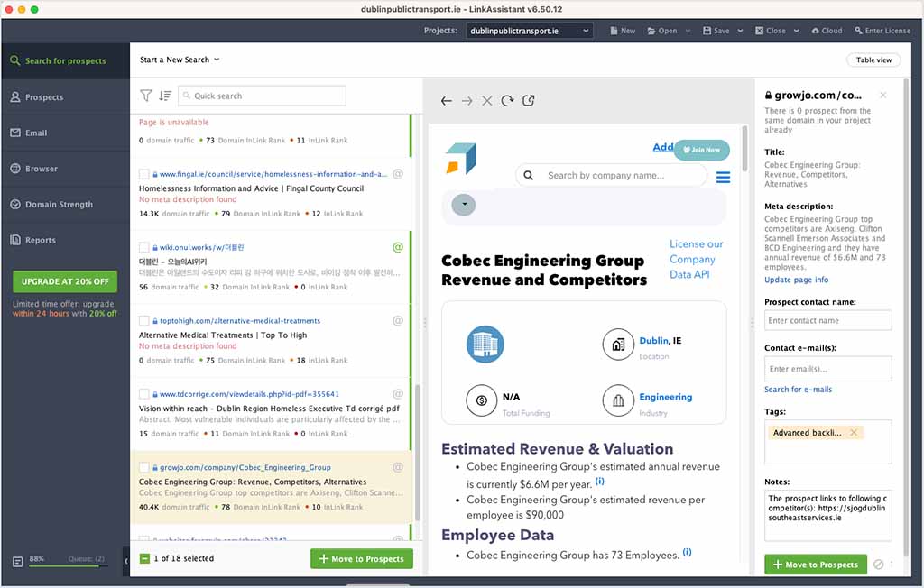Reload the page with the refresh icon
924x588 pixels.
(x=508, y=101)
